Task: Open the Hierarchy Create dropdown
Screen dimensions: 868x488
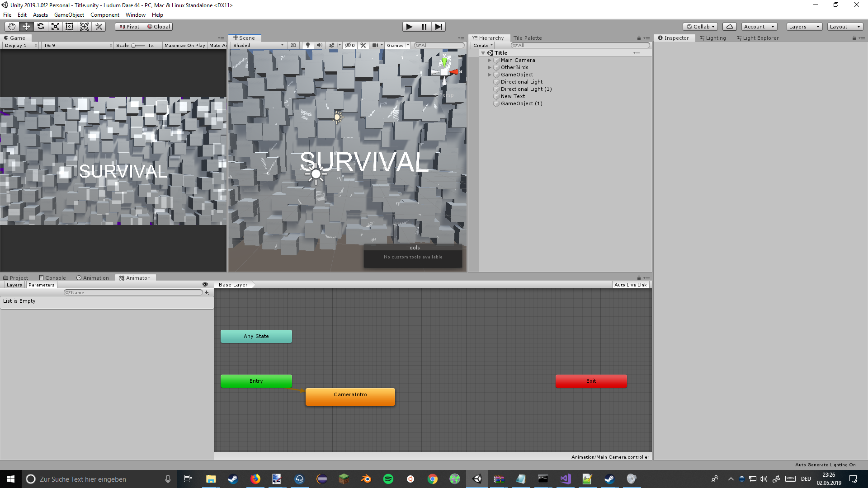Action: tap(483, 45)
